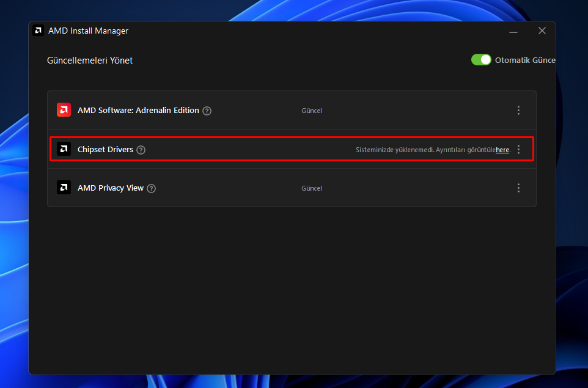The width and height of the screenshot is (588, 388).
Task: Open help icon next to Adrenalin Edition
Action: [x=207, y=111]
